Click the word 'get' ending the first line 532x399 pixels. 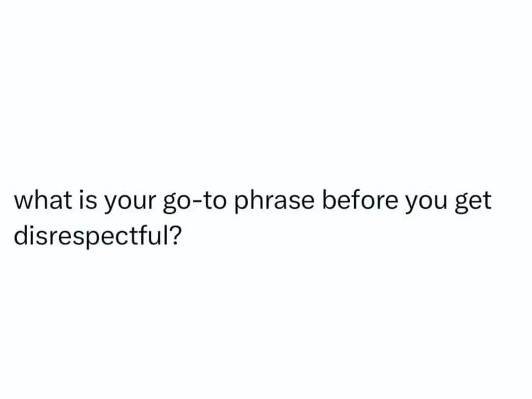pyautogui.click(x=473, y=203)
